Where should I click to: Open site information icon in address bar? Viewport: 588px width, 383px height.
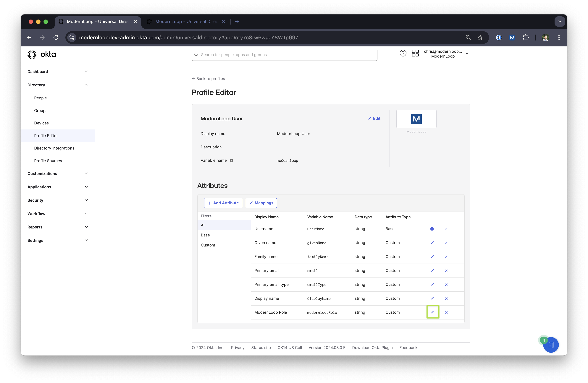[72, 38]
